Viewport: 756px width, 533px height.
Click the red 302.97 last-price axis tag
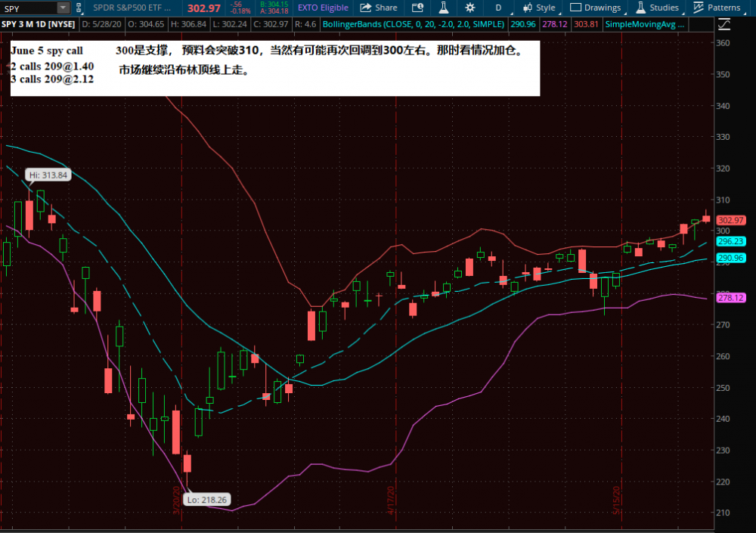tap(732, 220)
